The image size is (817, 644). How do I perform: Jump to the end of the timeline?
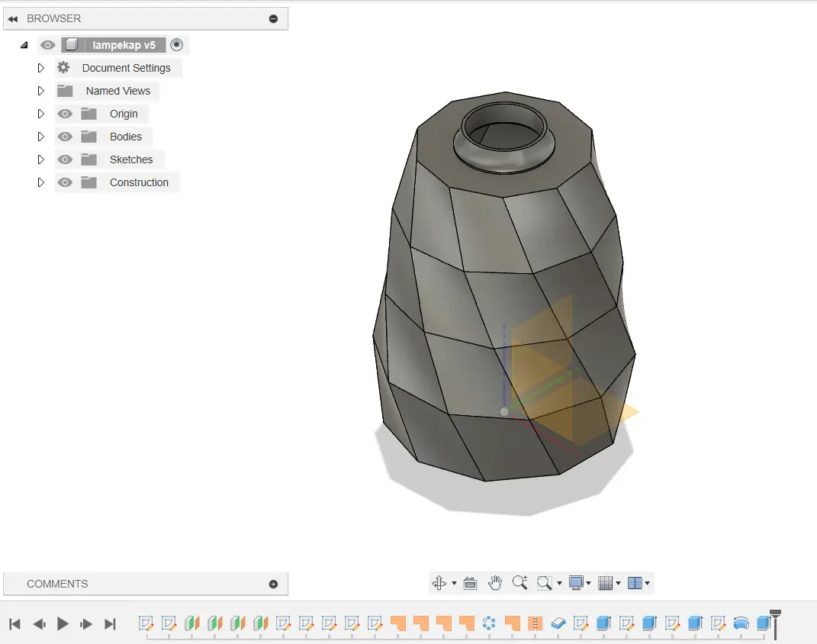click(110, 623)
